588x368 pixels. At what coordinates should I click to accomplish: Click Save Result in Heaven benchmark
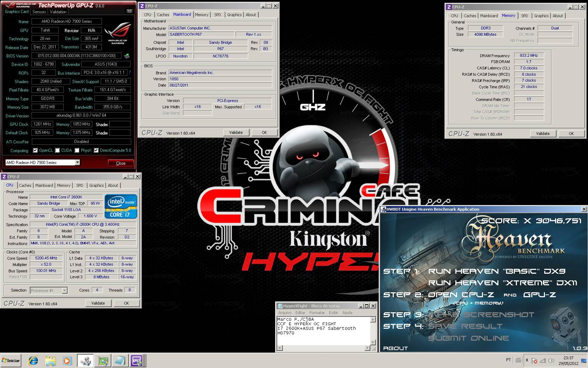[465, 326]
